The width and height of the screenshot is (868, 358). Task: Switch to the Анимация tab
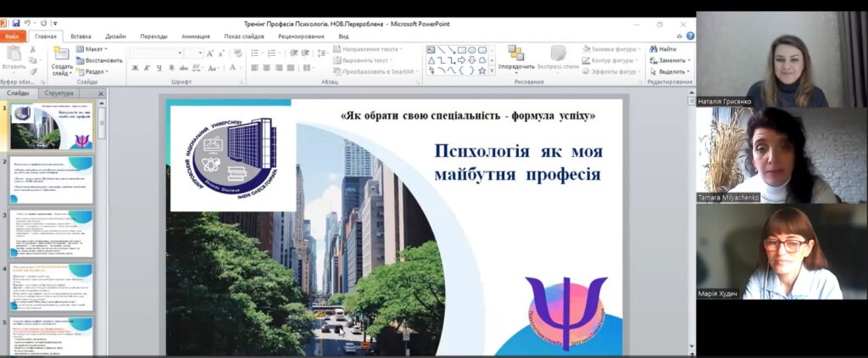click(x=196, y=36)
